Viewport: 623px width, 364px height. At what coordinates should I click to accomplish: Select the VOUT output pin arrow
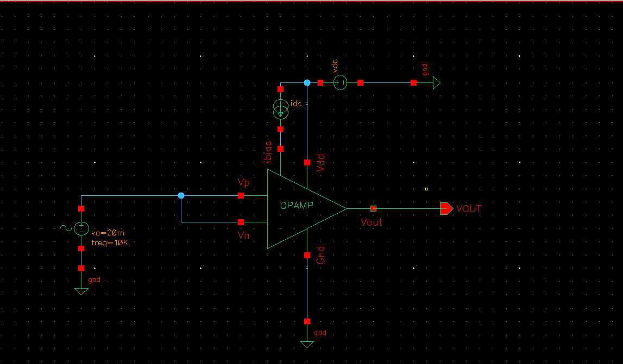coord(446,208)
